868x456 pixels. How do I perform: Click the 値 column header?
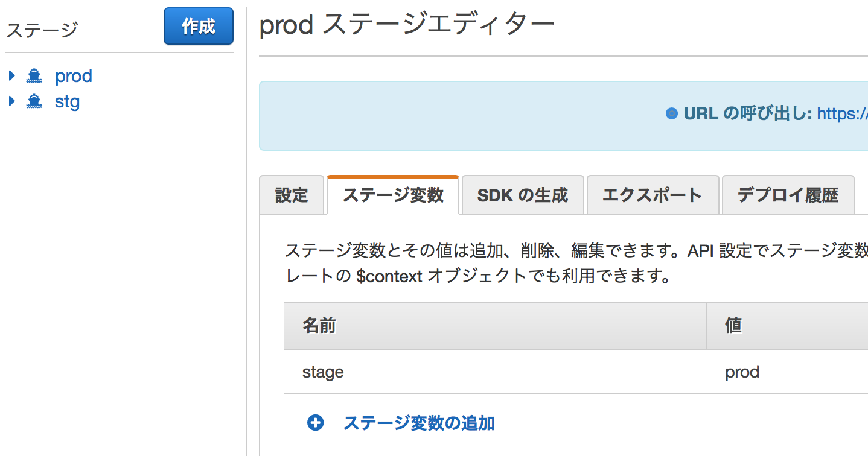pyautogui.click(x=733, y=326)
